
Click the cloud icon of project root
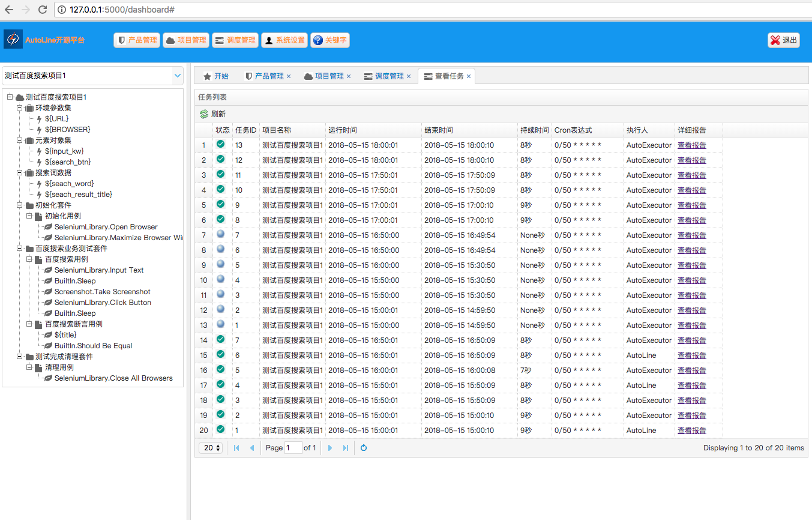(x=19, y=97)
